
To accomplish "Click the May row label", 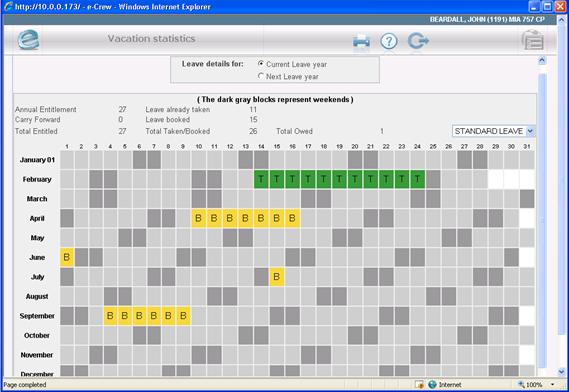I will click(x=37, y=238).
